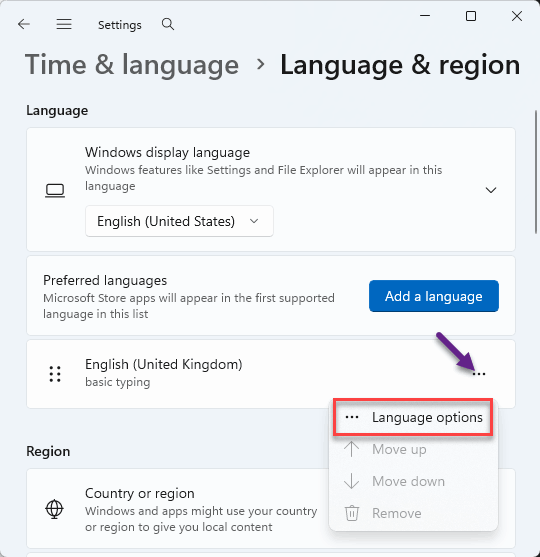Click the Add a language button

point(434,296)
